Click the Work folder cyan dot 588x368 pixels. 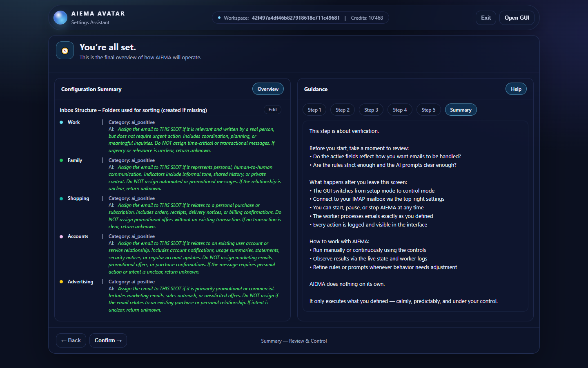tap(61, 122)
